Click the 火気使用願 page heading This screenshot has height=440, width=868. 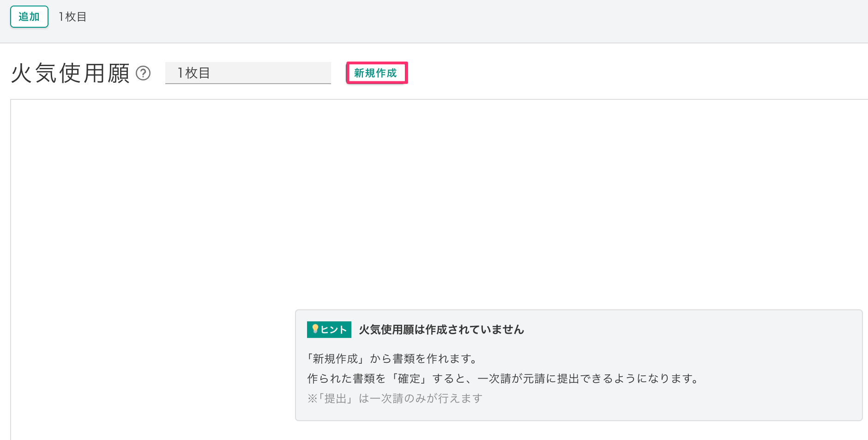(x=70, y=73)
